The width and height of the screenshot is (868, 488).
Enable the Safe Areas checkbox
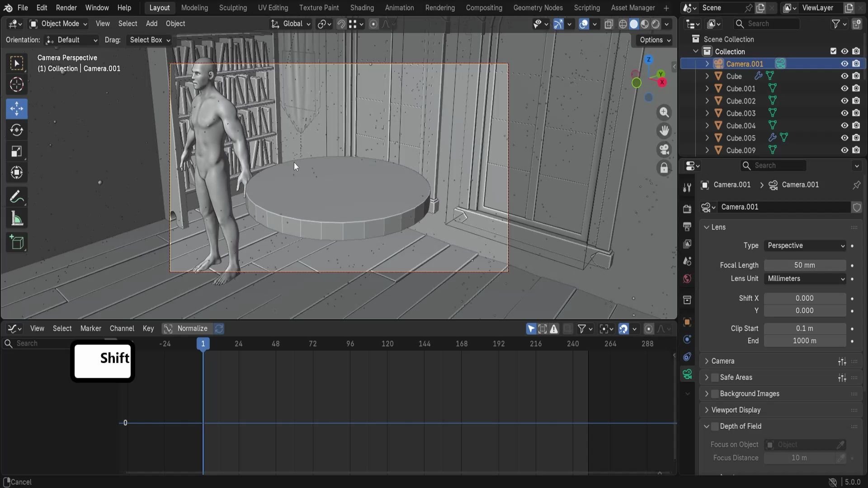pos(715,377)
